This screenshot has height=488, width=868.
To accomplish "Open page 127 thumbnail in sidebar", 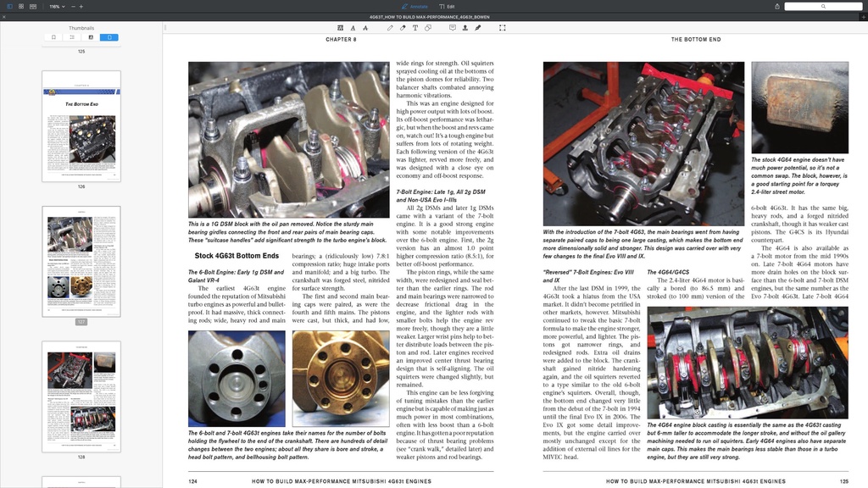I will (81, 262).
